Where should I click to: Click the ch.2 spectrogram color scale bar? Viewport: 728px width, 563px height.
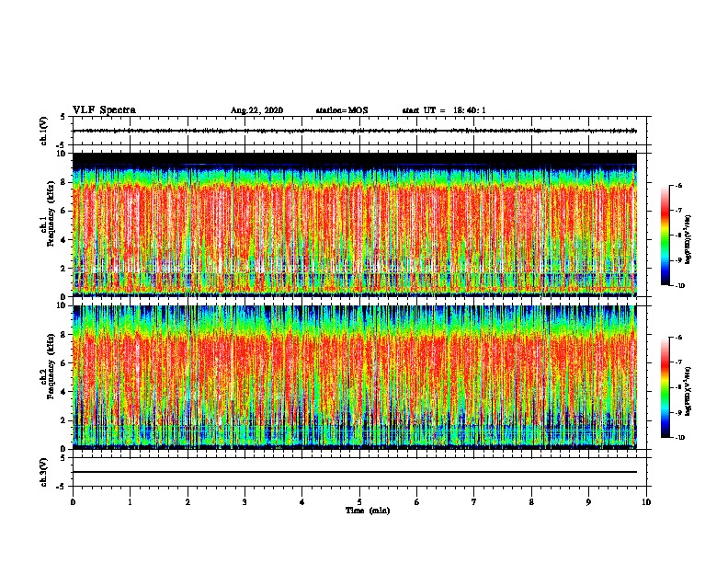[665, 387]
